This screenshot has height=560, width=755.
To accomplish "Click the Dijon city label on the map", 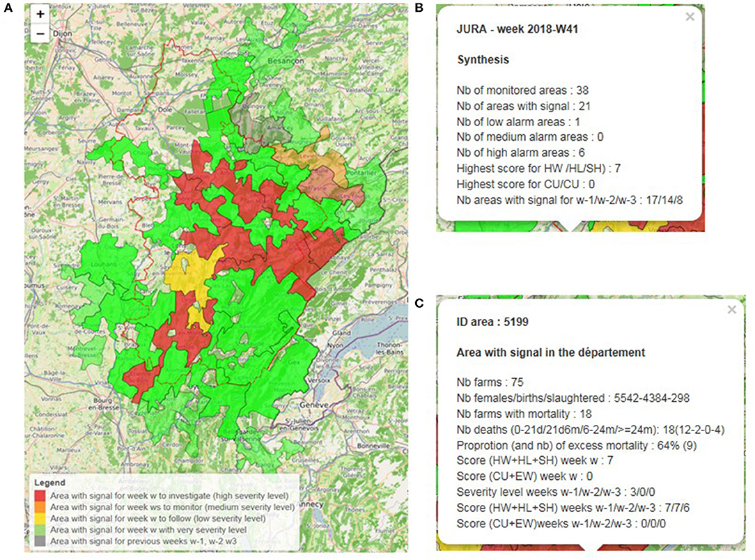I will coord(63,33).
